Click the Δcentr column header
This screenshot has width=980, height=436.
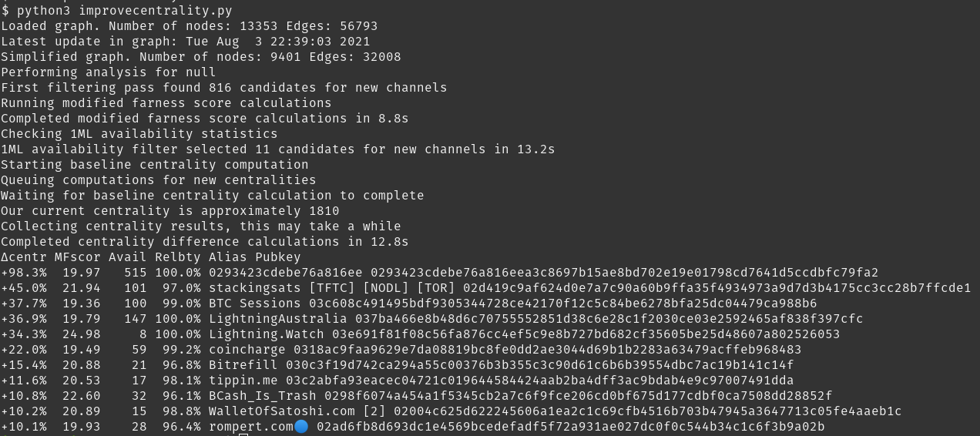24,257
